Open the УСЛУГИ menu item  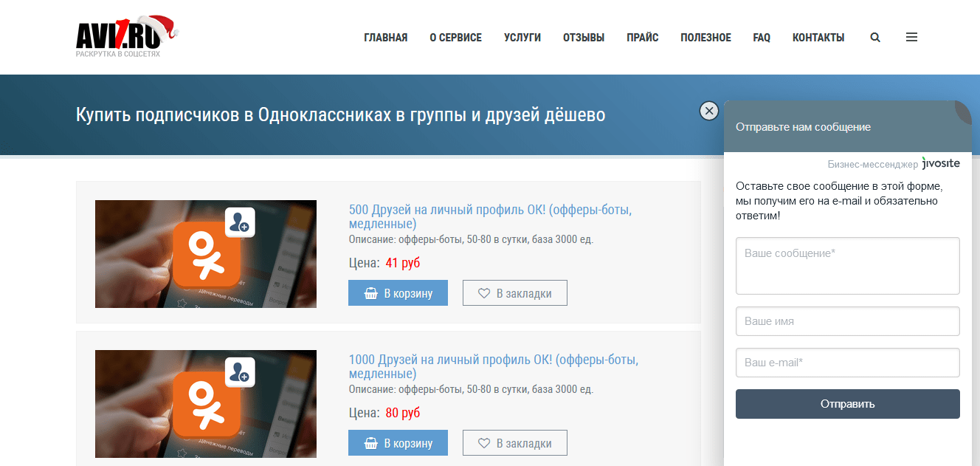pyautogui.click(x=522, y=38)
